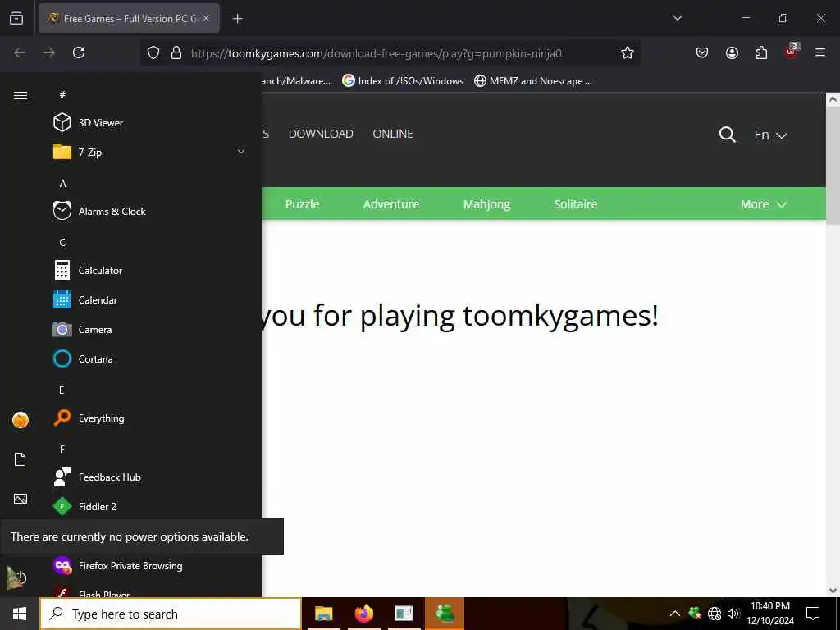840x630 pixels.
Task: Expand the Start menu hamburger button
Action: click(x=21, y=95)
